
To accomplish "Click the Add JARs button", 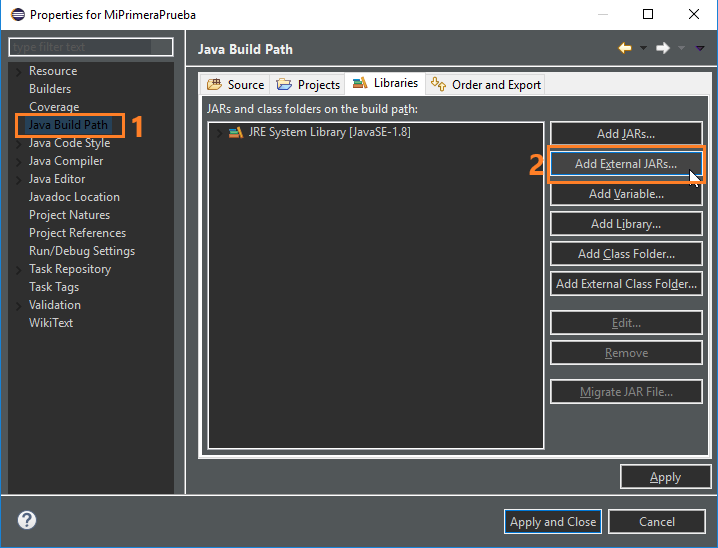I will [x=626, y=134].
